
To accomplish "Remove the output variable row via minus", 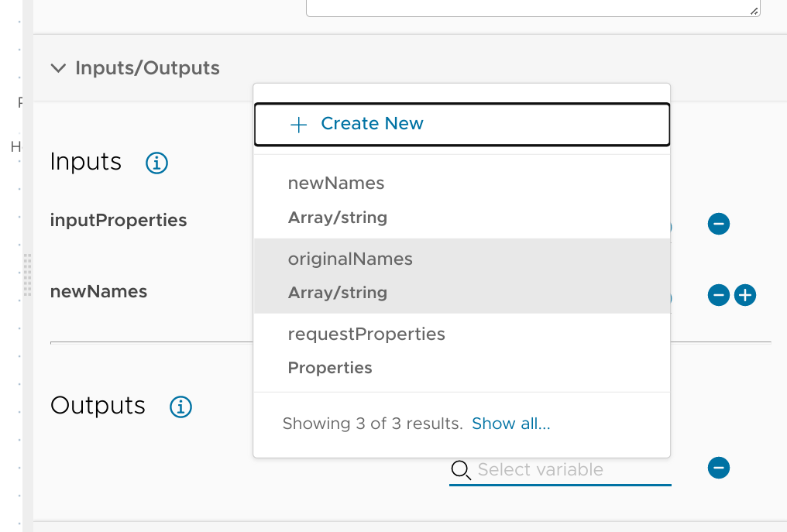I will point(718,468).
